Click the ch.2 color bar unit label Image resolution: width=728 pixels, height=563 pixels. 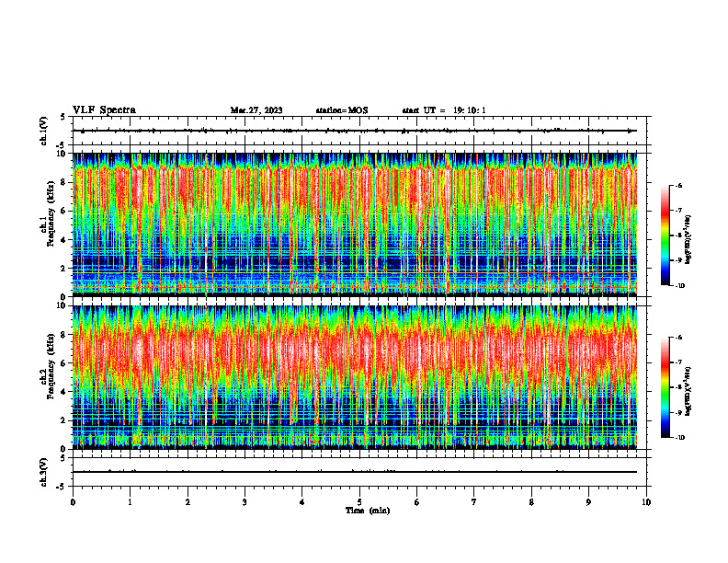(688, 391)
